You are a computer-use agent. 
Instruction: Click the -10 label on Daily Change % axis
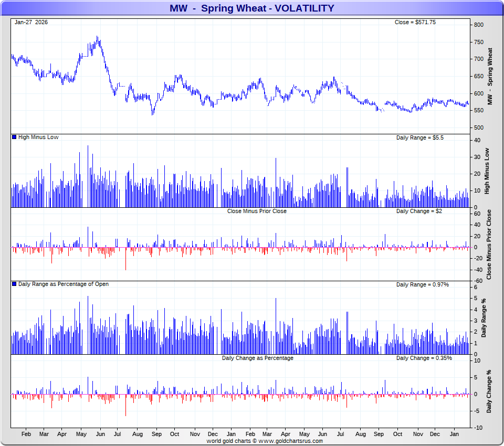pos(478,427)
